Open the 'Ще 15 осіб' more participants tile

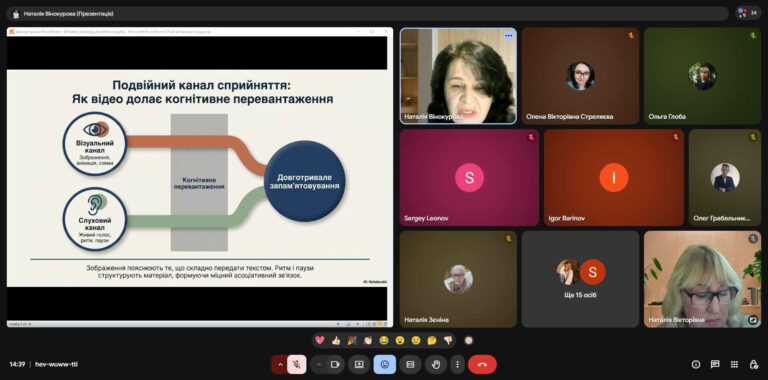[x=580, y=279]
